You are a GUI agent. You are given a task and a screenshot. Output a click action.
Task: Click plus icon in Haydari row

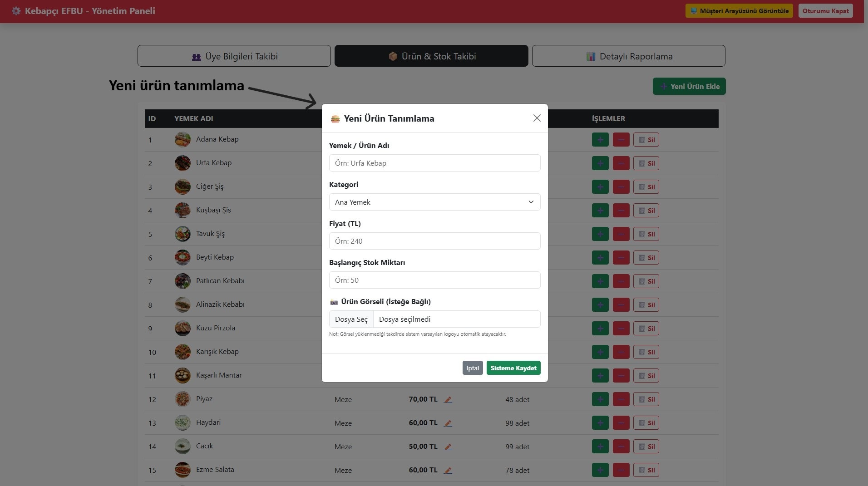pos(600,423)
